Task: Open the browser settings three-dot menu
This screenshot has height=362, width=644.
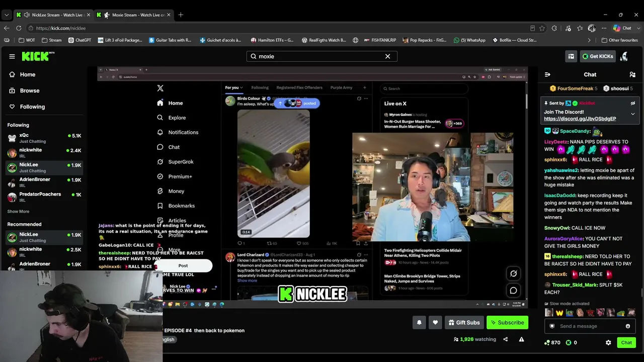Action: point(604,28)
